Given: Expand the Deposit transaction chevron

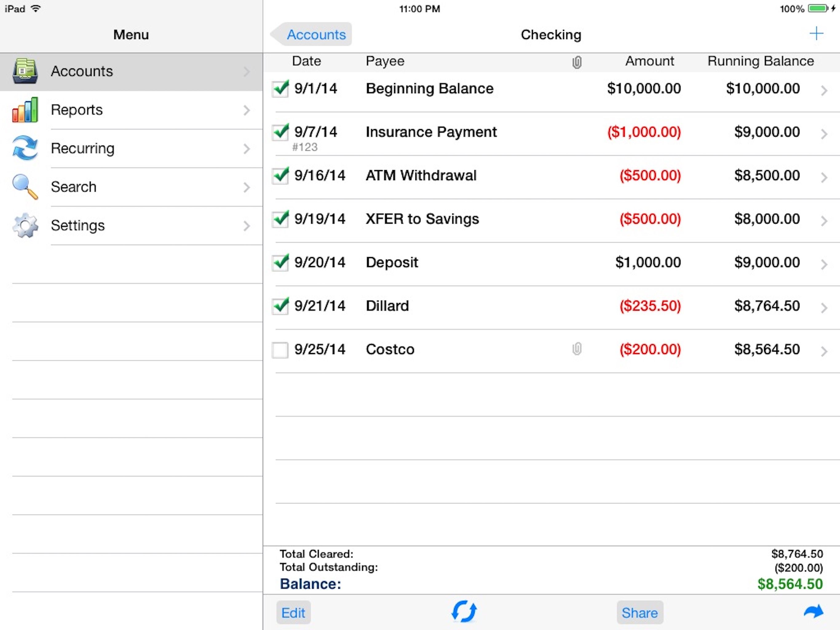Looking at the screenshot, I should click(824, 265).
